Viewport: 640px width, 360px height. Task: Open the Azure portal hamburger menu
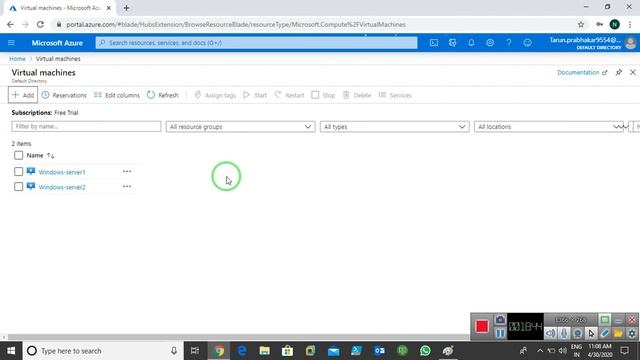11,43
